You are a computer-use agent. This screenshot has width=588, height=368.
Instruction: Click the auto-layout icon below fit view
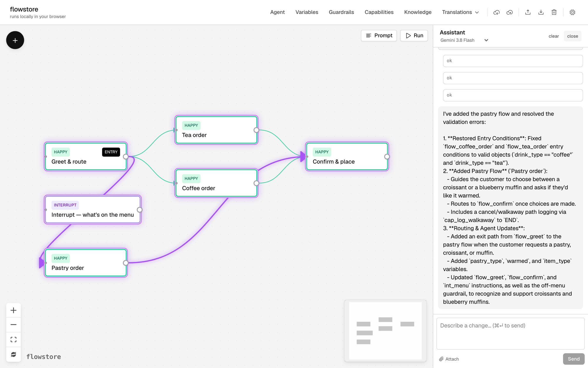pos(14,354)
